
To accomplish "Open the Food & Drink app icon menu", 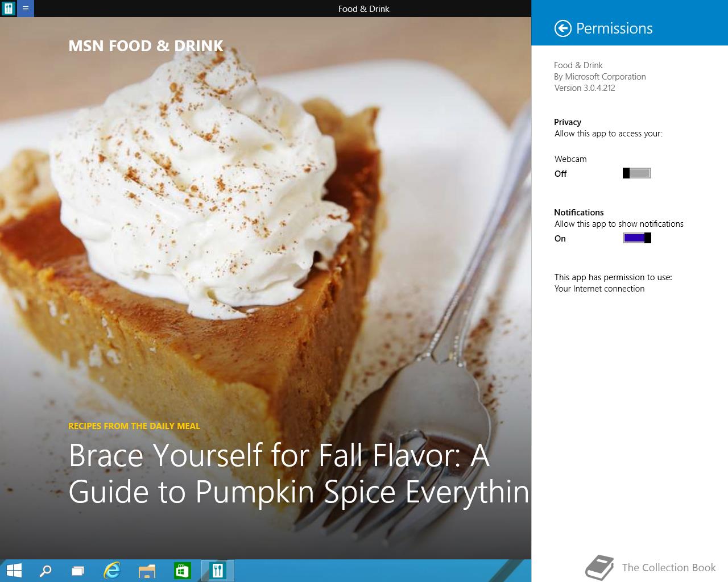I will tap(9, 9).
